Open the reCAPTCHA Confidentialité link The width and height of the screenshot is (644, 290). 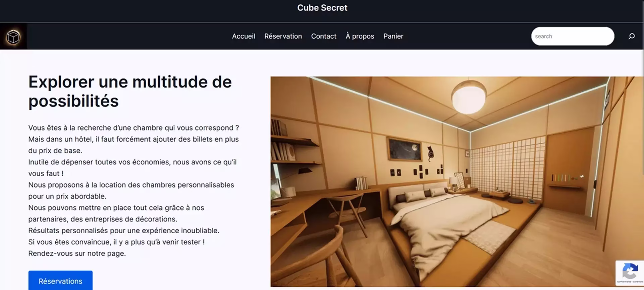[x=624, y=282]
